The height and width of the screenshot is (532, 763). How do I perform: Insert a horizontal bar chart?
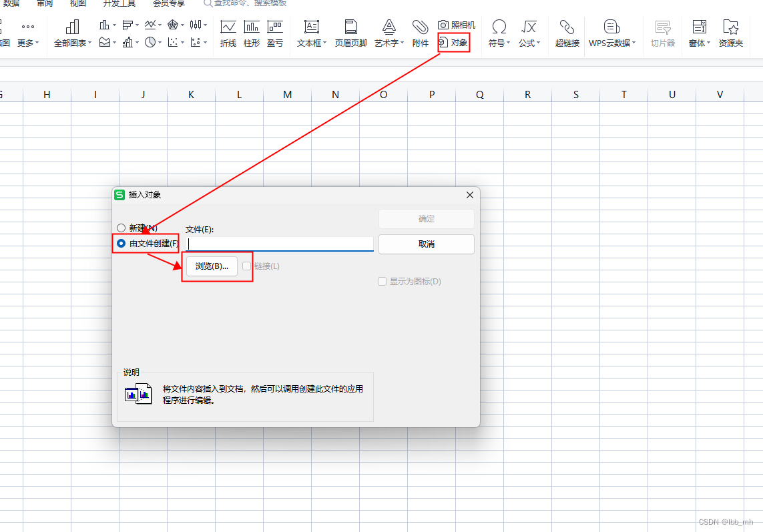click(128, 25)
